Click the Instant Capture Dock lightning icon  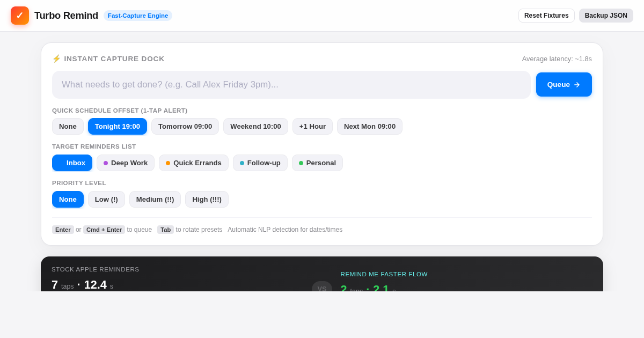point(56,58)
